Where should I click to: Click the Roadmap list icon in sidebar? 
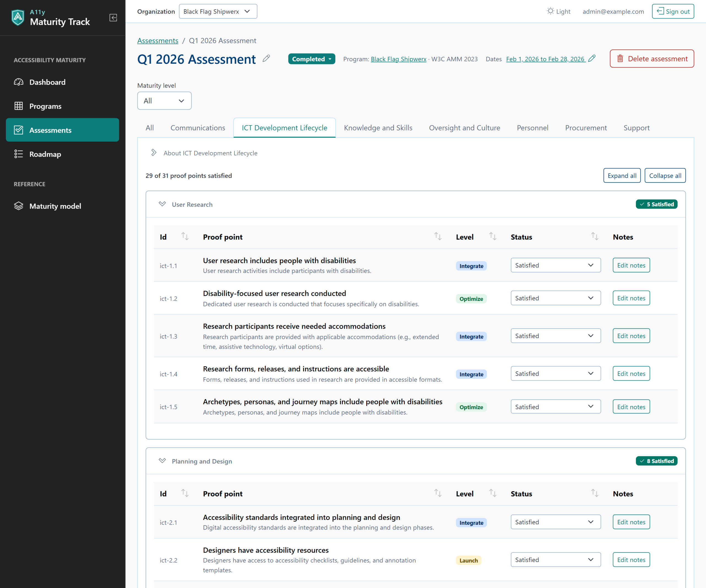[x=18, y=154]
